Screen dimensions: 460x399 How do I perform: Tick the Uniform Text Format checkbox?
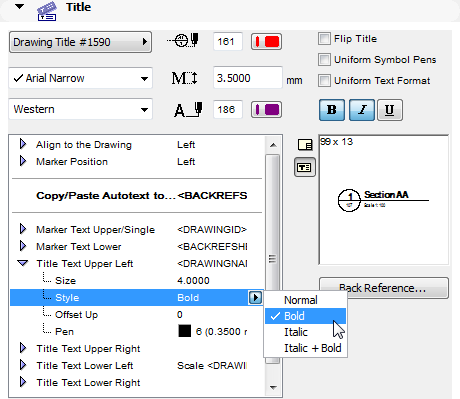324,81
